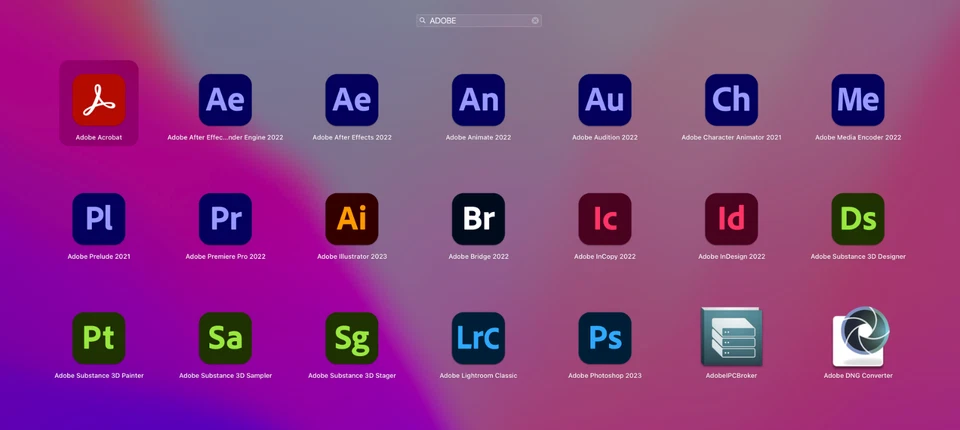Image resolution: width=960 pixels, height=430 pixels.
Task: Launch Adobe After Effects Render Engine 2022 icon
Action: [x=225, y=100]
